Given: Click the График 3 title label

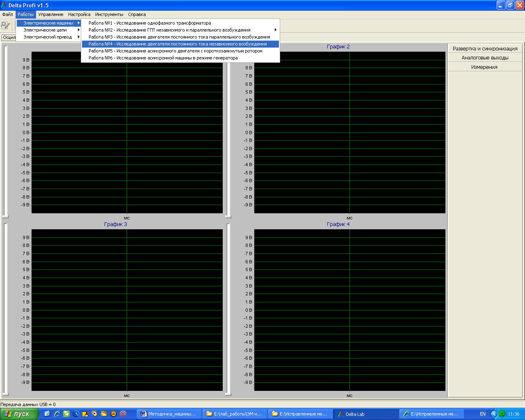Looking at the screenshot, I should pyautogui.click(x=116, y=224).
